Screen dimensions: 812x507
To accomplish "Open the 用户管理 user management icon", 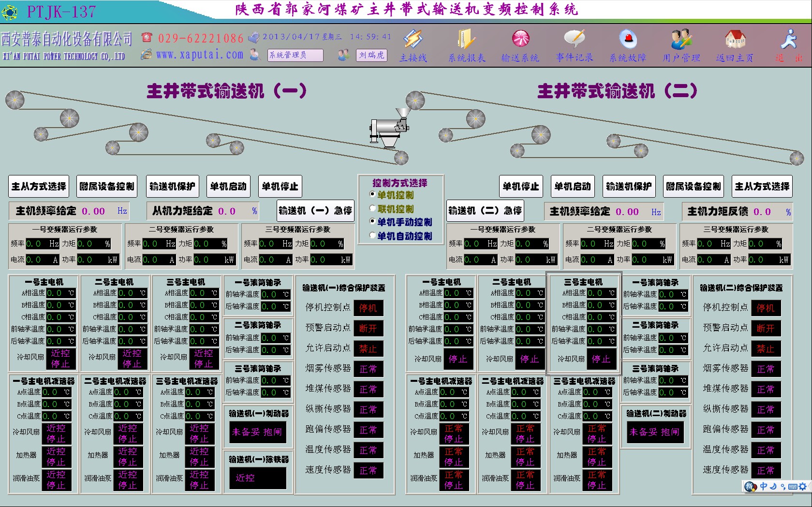I will pyautogui.click(x=681, y=40).
